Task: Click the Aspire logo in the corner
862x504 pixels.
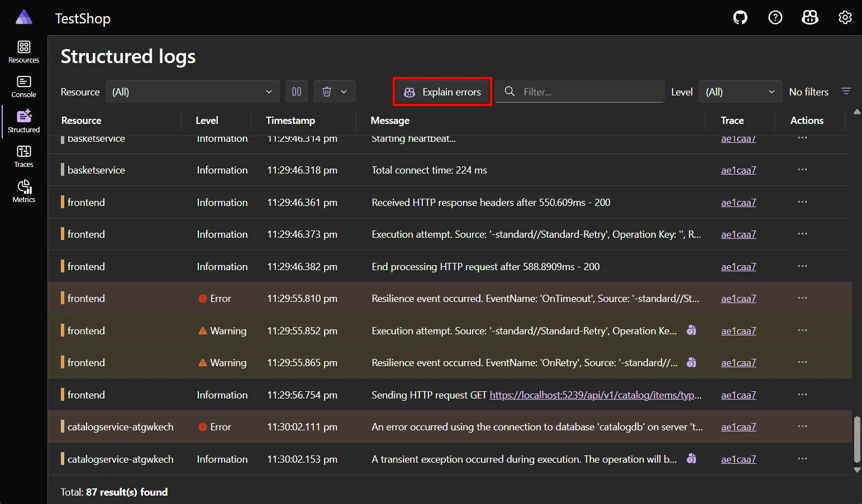Action: (23, 17)
